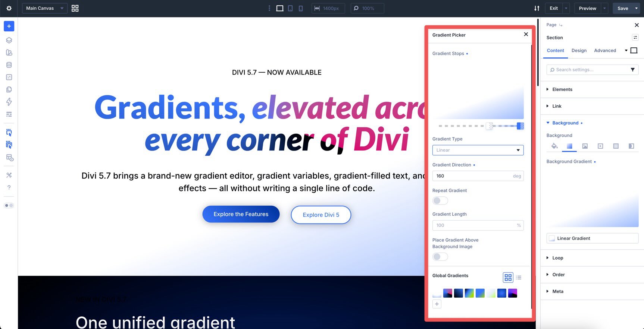The height and width of the screenshot is (329, 644).
Task: Toggle the Repeat Gradient switch
Action: point(440,201)
